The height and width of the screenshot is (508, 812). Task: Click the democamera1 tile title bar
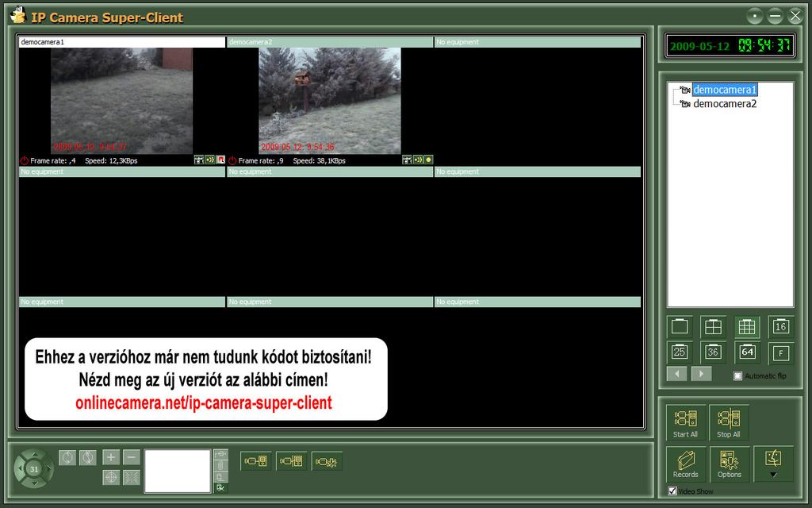[x=122, y=42]
